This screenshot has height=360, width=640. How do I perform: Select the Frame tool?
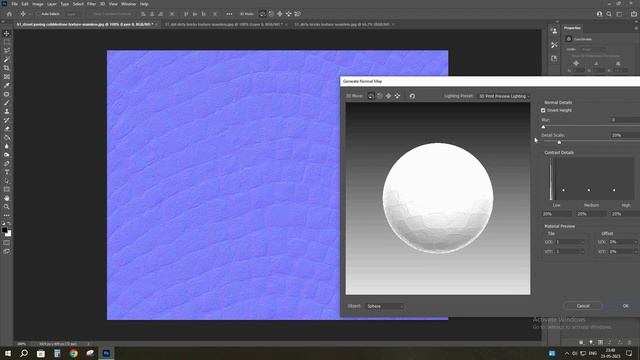click(x=7, y=77)
